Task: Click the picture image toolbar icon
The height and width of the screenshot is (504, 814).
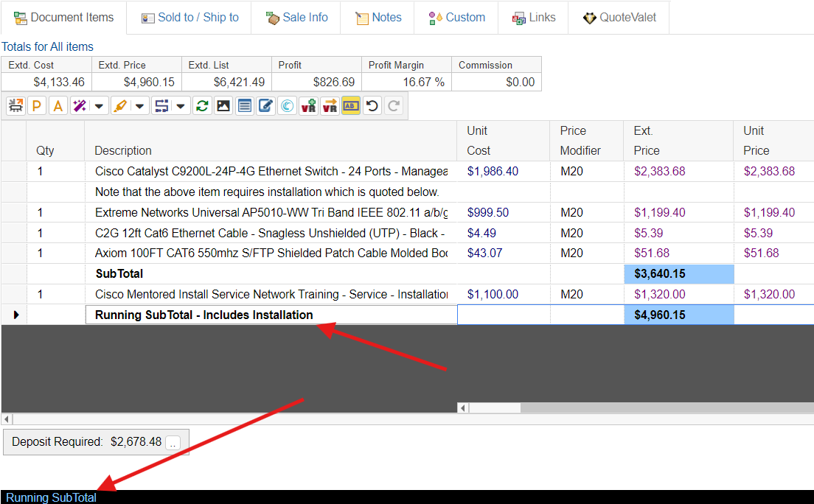Action: pyautogui.click(x=223, y=106)
